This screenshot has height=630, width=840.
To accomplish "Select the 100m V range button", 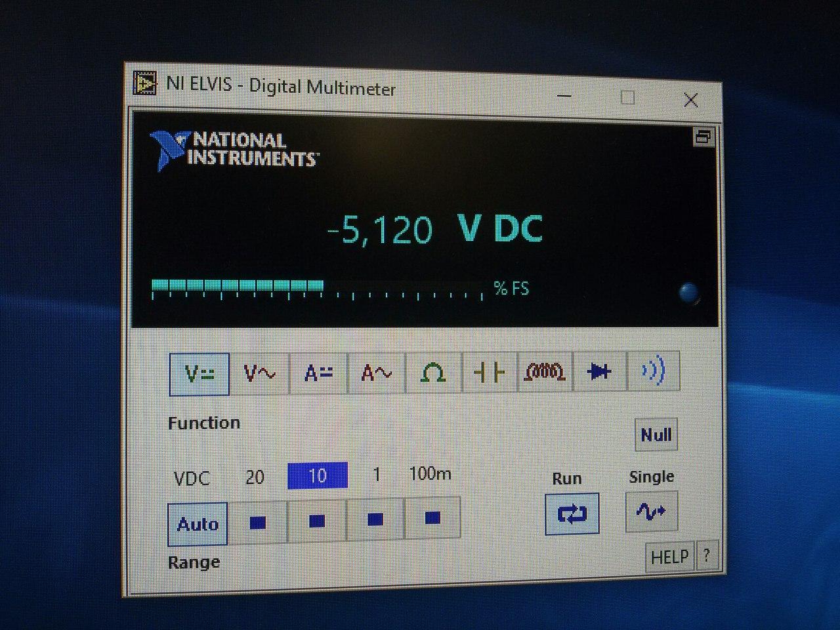I will click(432, 518).
